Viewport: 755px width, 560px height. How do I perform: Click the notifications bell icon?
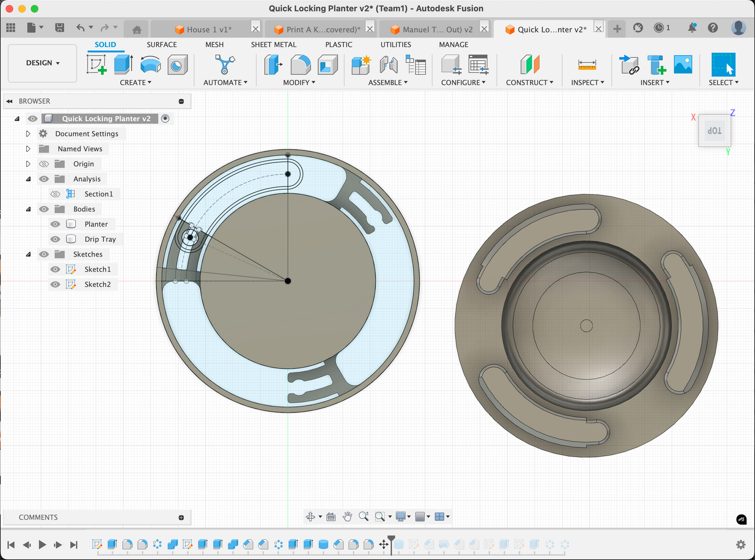(692, 28)
